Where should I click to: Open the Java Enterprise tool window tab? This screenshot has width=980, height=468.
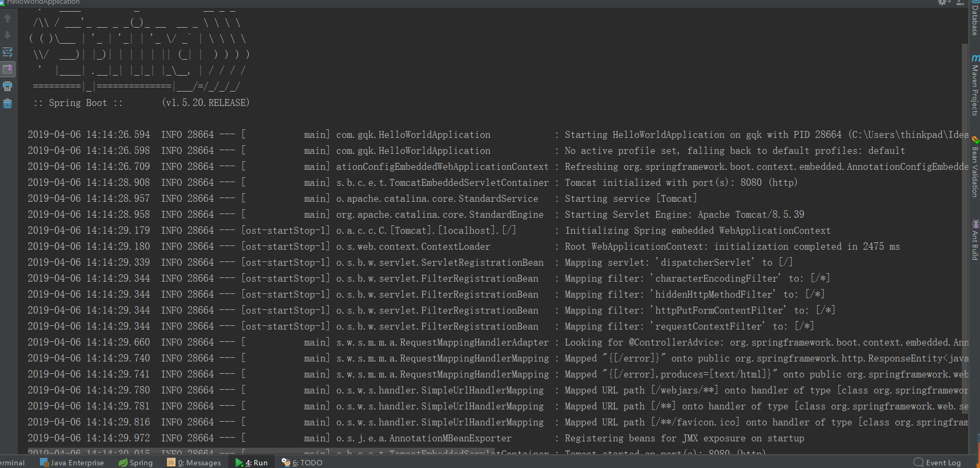(72, 463)
